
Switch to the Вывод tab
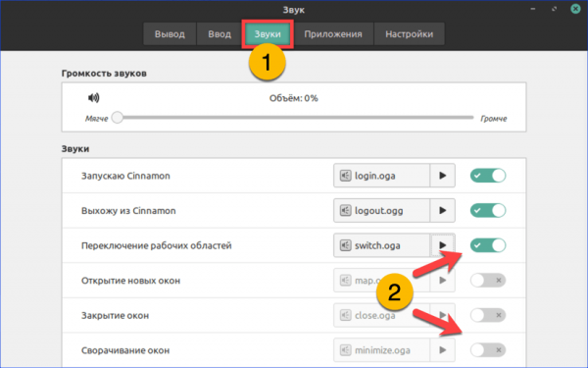(170, 33)
